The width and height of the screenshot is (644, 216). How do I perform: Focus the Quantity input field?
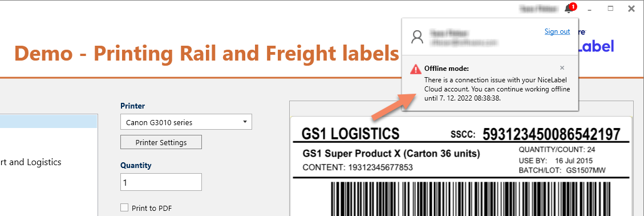point(161,182)
